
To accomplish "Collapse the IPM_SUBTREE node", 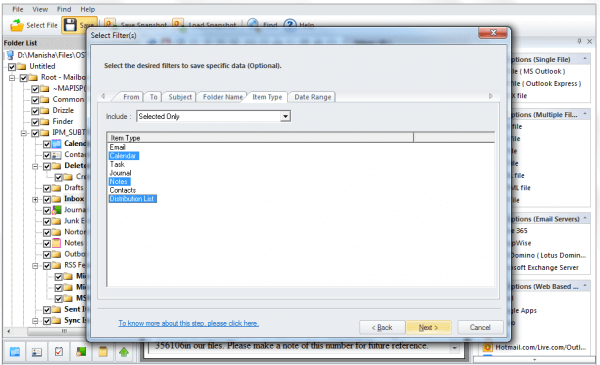I will (x=24, y=133).
